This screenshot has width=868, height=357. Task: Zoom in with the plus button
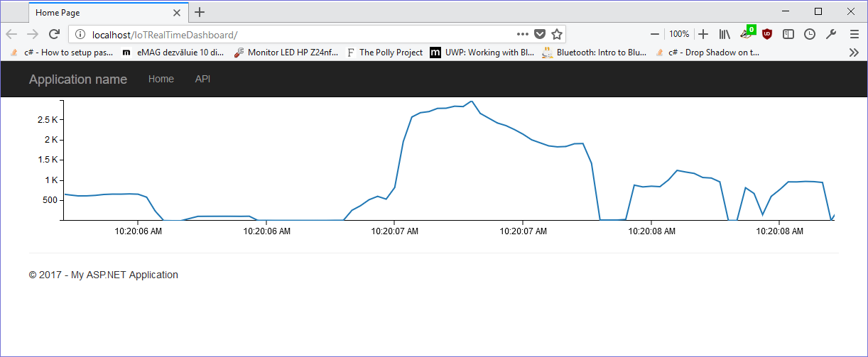703,34
